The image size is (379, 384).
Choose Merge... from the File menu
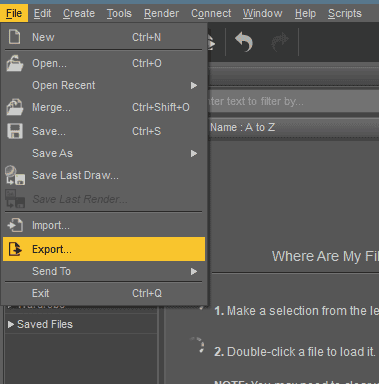[x=104, y=107]
